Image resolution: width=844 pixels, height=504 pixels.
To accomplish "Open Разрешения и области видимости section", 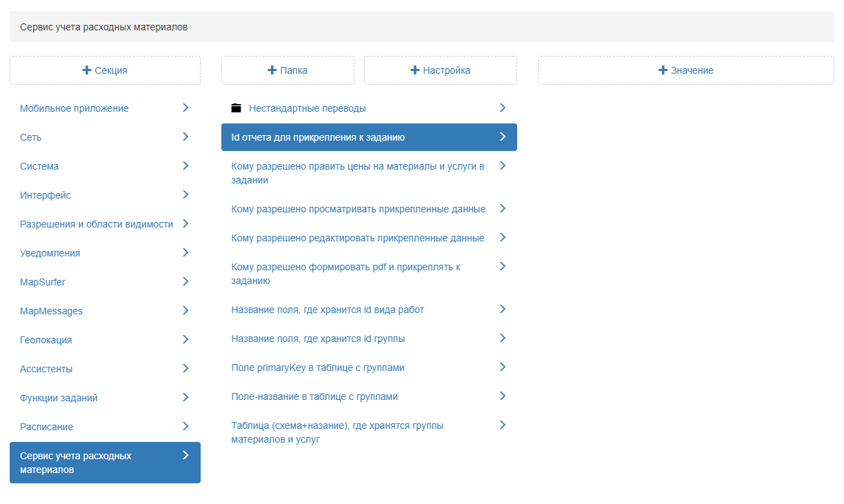I will click(x=105, y=224).
